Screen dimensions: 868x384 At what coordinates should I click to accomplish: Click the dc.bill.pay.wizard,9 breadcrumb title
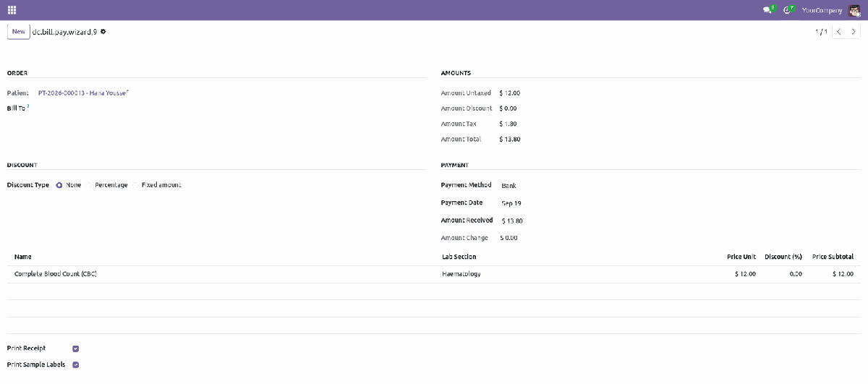coord(64,32)
